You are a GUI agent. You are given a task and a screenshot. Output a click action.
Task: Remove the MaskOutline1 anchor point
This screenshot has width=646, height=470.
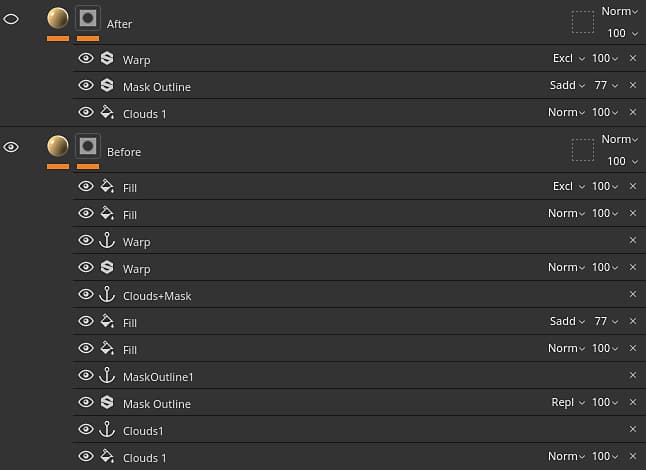coord(632,376)
